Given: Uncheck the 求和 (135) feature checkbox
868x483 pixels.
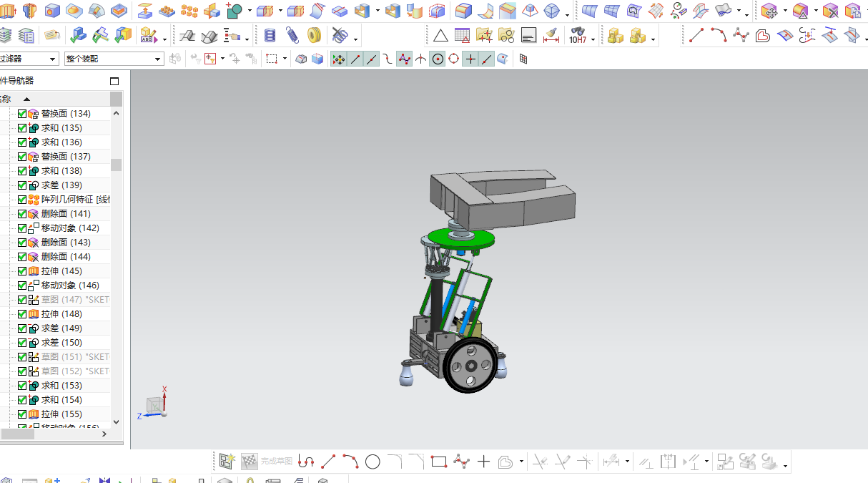Looking at the screenshot, I should click(x=22, y=128).
